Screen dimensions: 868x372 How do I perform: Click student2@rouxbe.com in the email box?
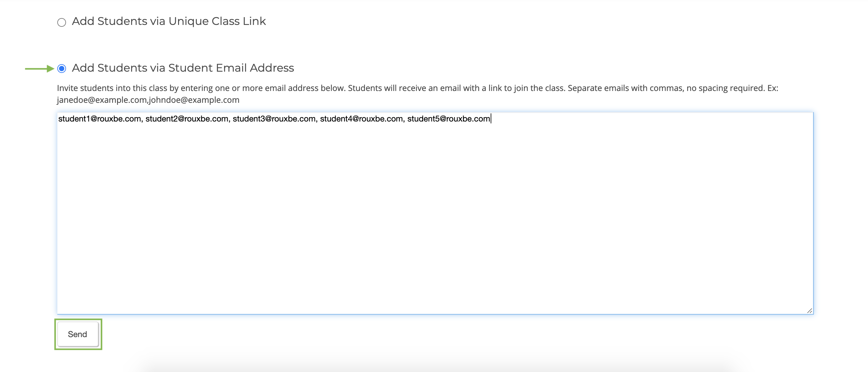[187, 119]
